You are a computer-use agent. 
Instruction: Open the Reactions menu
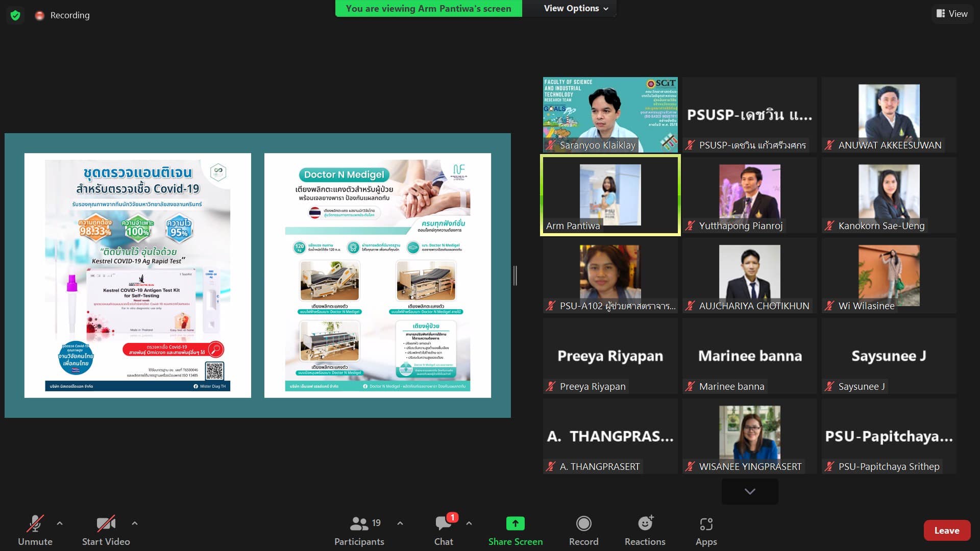pos(645,530)
